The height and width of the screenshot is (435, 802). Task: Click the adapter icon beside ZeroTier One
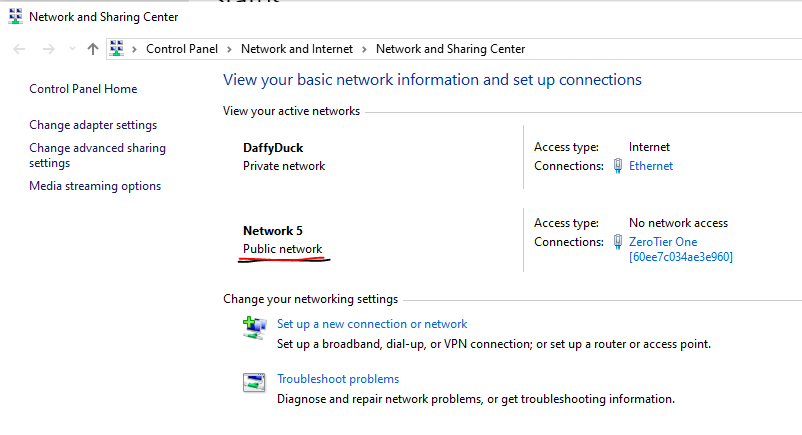click(x=619, y=242)
